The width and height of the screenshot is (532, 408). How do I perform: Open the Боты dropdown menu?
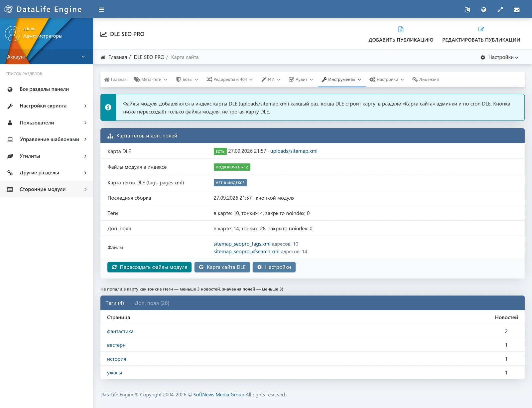[x=187, y=80]
